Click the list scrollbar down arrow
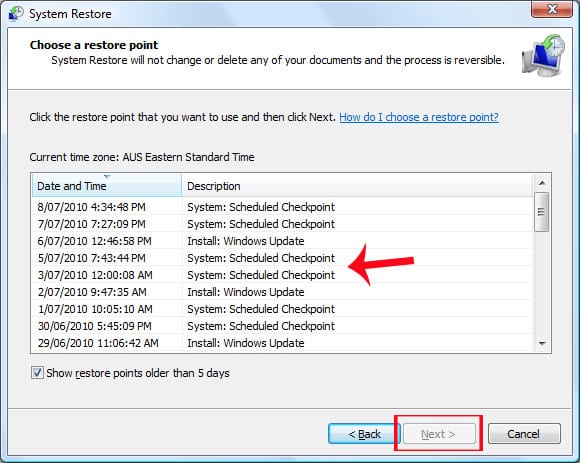The width and height of the screenshot is (580, 463). pos(542,344)
